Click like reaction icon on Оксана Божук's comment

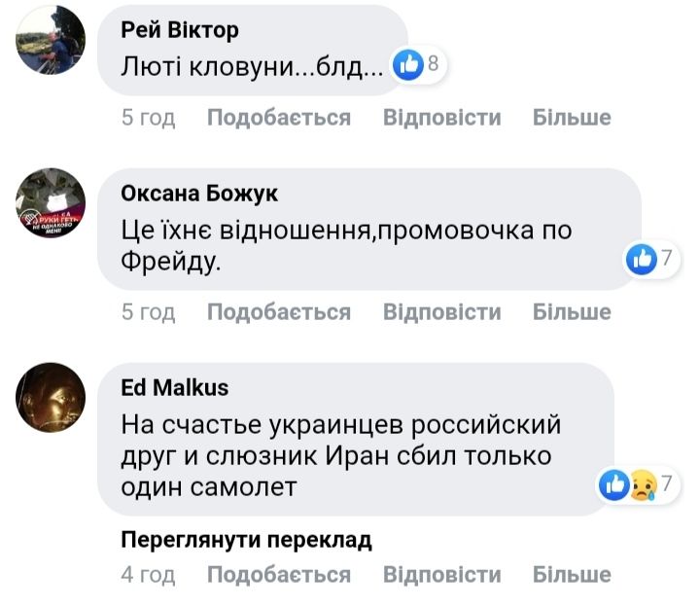pyautogui.click(x=642, y=259)
